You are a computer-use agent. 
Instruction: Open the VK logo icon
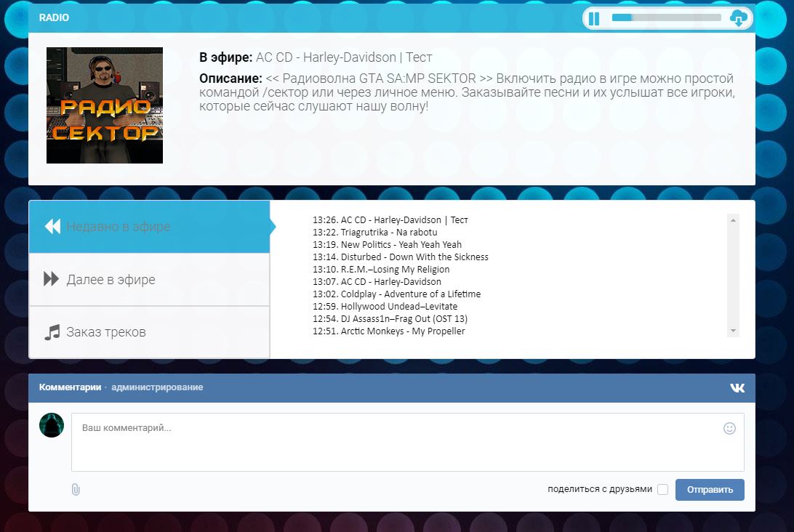[x=737, y=388]
